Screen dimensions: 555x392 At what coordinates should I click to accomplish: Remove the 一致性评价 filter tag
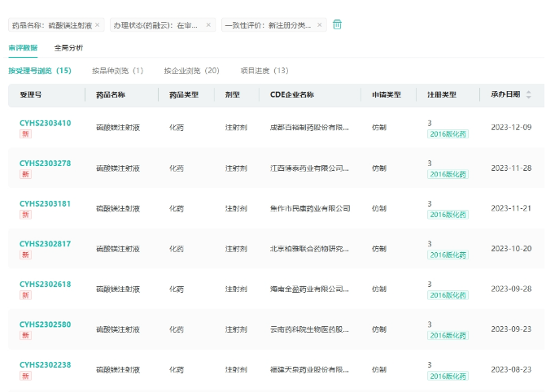point(320,25)
